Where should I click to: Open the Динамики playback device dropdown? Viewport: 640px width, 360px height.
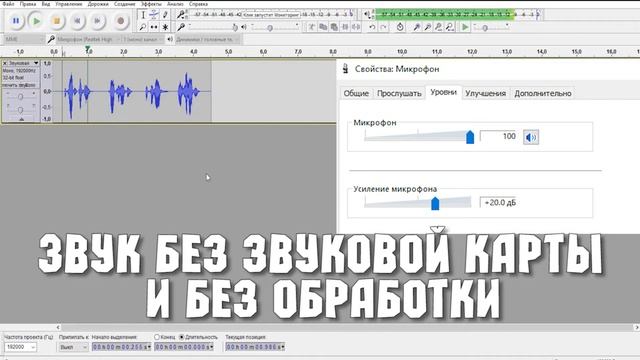coord(208,39)
